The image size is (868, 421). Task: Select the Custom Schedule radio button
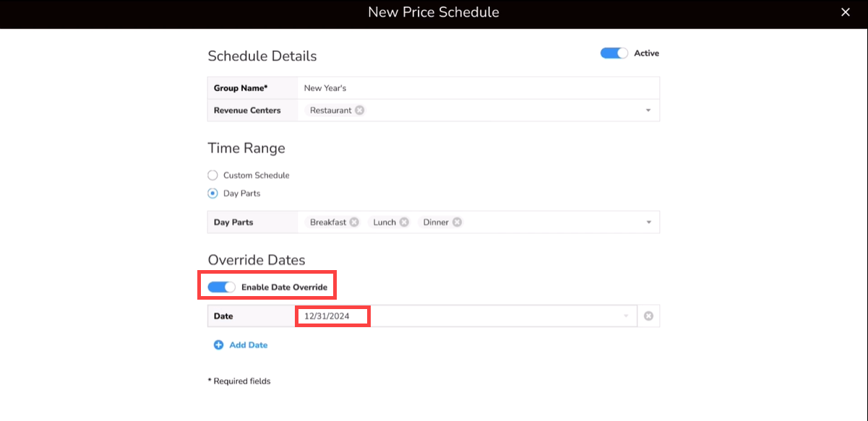(x=212, y=175)
